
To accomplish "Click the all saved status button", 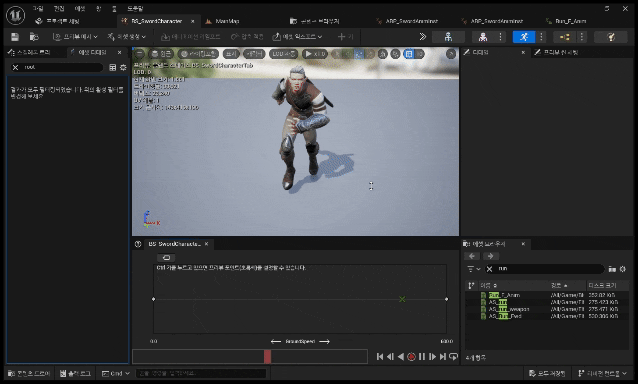I will click(x=546, y=373).
